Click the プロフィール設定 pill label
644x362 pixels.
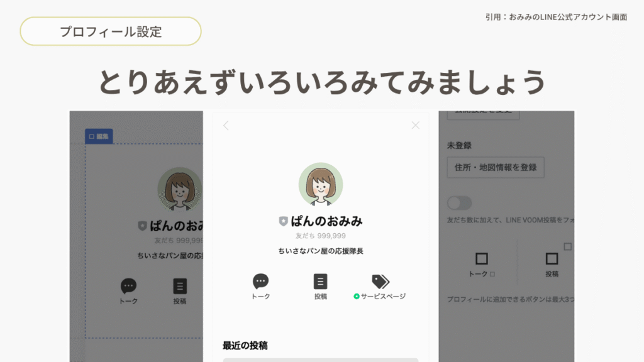click(111, 31)
